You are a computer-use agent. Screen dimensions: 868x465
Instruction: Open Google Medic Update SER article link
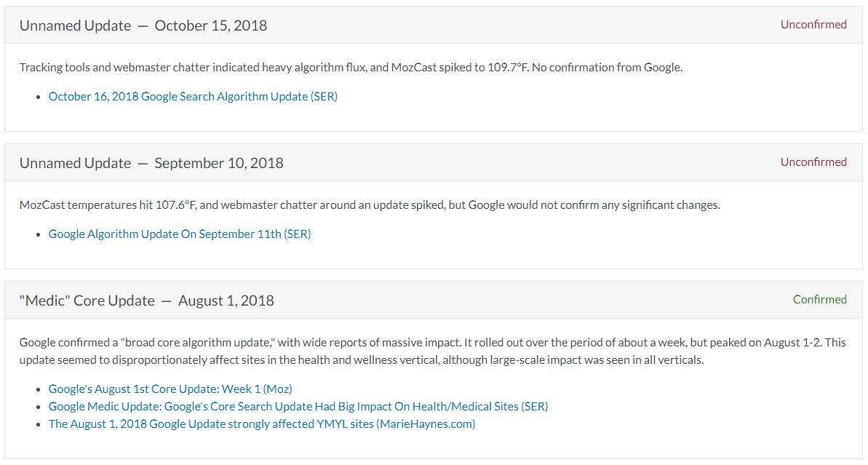coord(298,406)
